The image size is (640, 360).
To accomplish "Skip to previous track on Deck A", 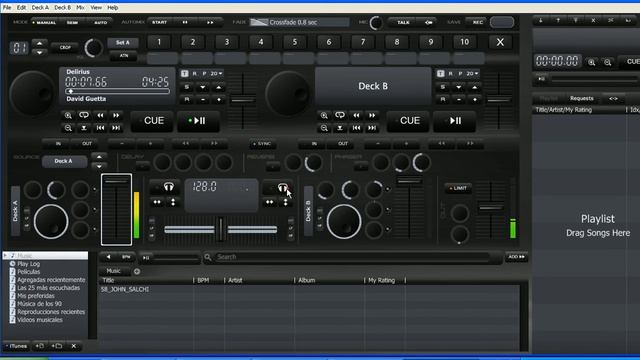I will pos(100,128).
